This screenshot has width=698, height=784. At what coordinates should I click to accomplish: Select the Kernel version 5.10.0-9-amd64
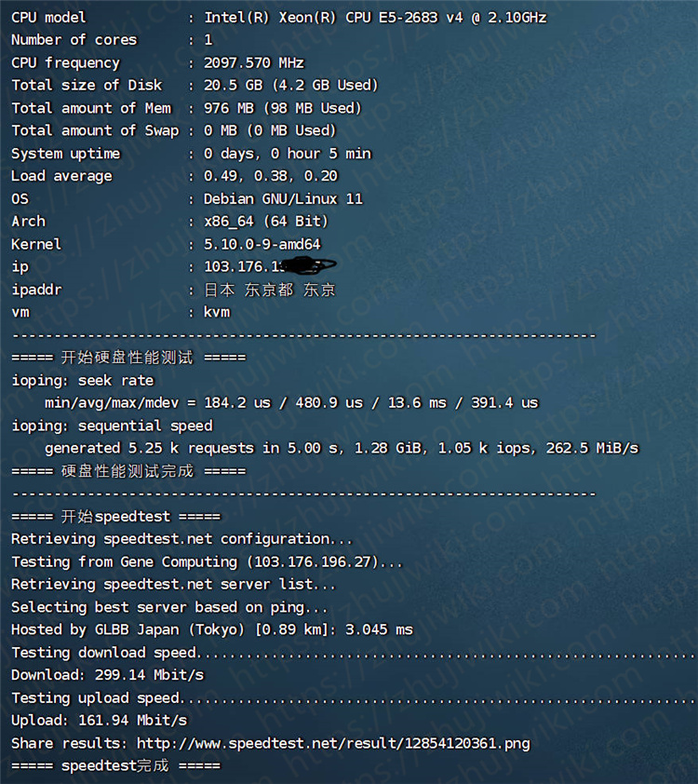262,244
